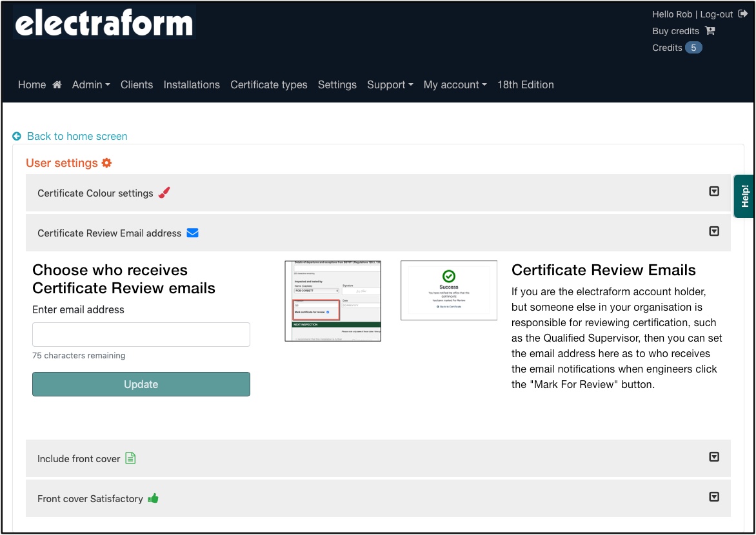Viewport: 756px width, 535px height.
Task: Click the Include front cover header text
Action: (79, 459)
